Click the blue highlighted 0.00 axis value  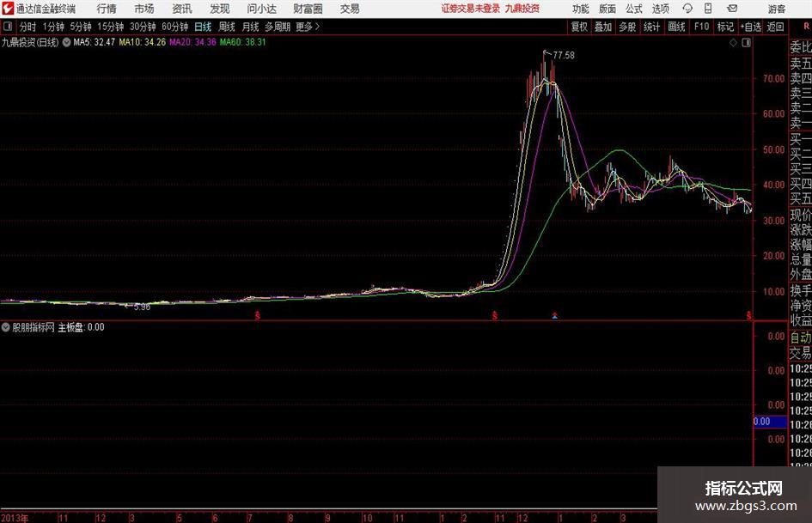770,422
